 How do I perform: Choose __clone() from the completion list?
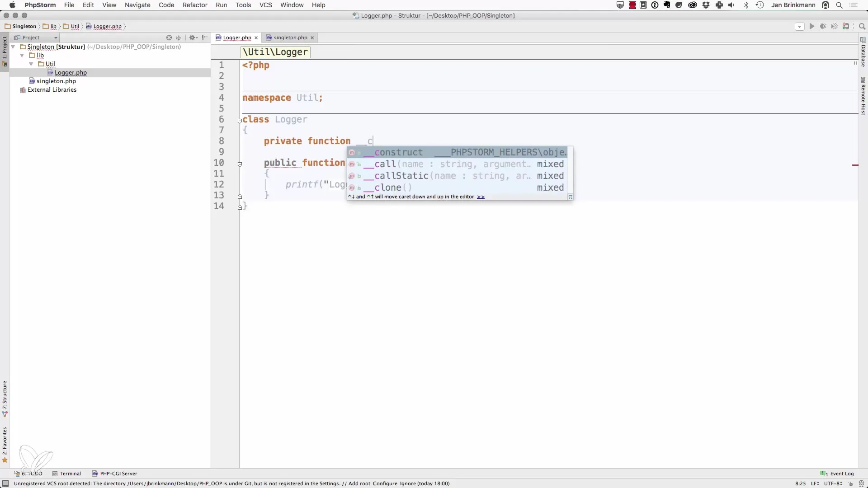click(457, 188)
